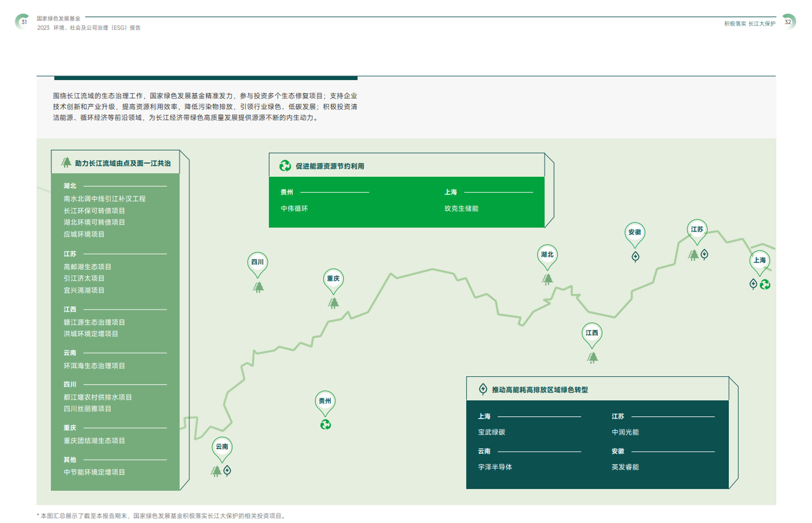Click the recycle icon under 贵州 pin

click(325, 424)
